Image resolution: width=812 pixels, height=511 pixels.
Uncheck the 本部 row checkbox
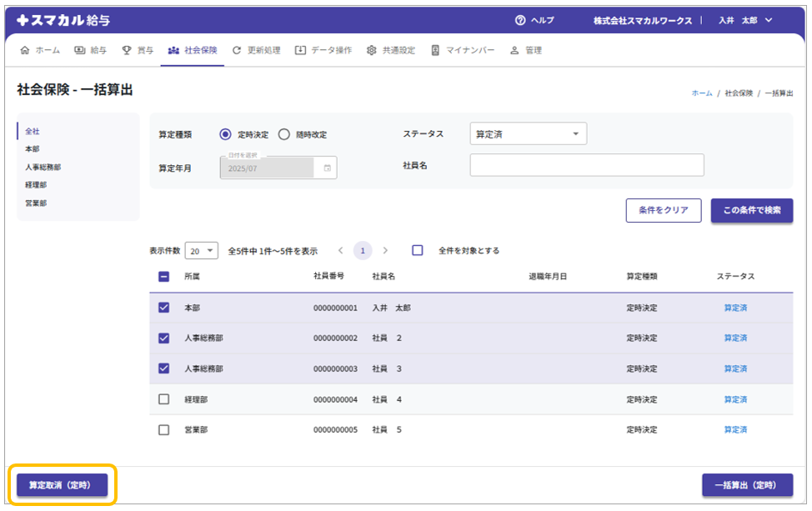tap(163, 308)
